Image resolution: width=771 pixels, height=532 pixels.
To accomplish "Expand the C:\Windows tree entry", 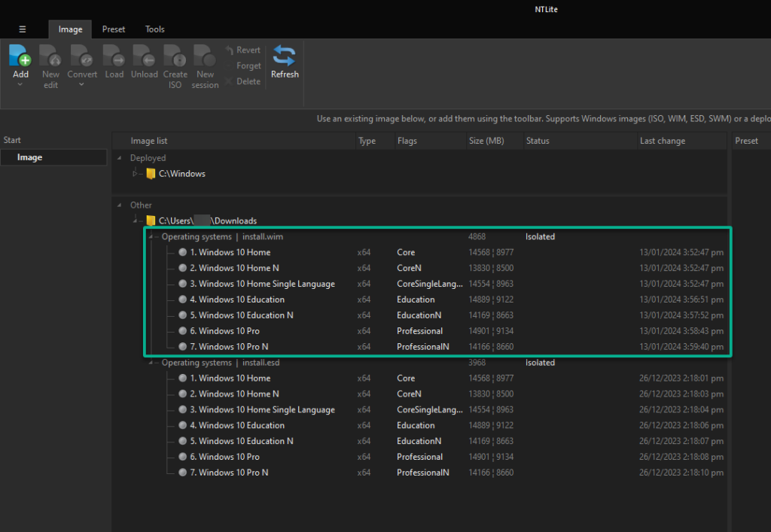I will [134, 172].
